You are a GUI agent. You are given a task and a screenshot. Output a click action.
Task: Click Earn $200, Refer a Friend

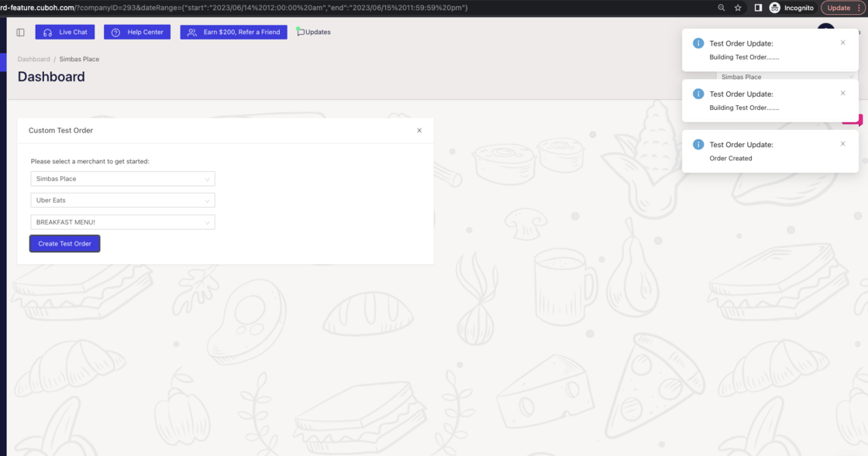pyautogui.click(x=233, y=33)
